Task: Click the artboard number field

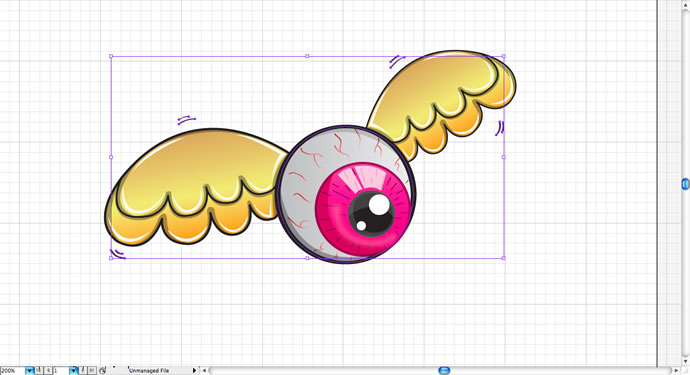Action: pyautogui.click(x=61, y=371)
